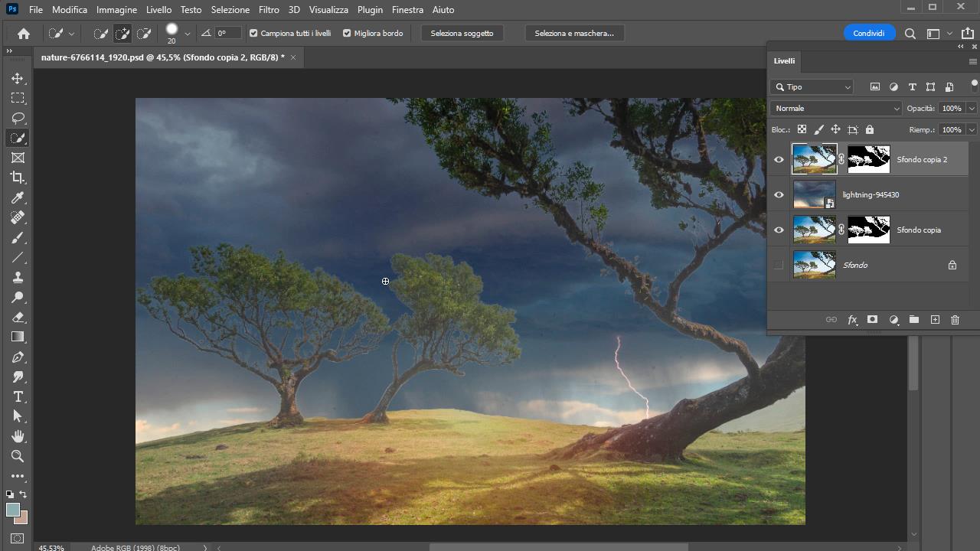Open the Livello menu
Screen dimensions: 980x551
(158, 10)
